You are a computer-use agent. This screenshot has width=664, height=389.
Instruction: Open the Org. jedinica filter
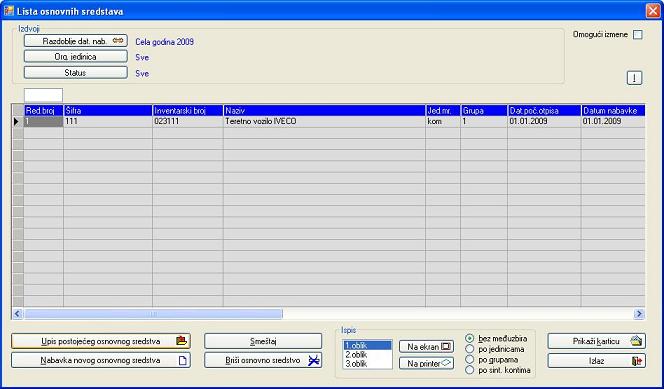pos(75,57)
